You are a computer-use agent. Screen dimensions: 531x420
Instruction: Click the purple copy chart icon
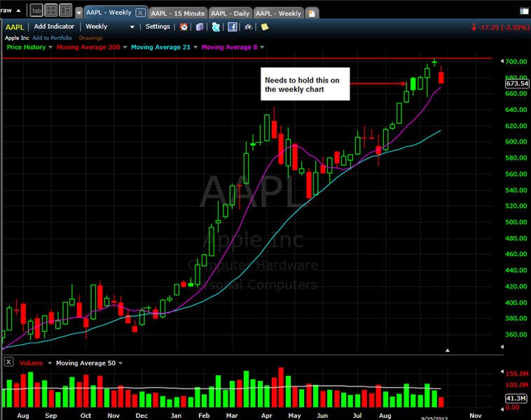[200, 27]
